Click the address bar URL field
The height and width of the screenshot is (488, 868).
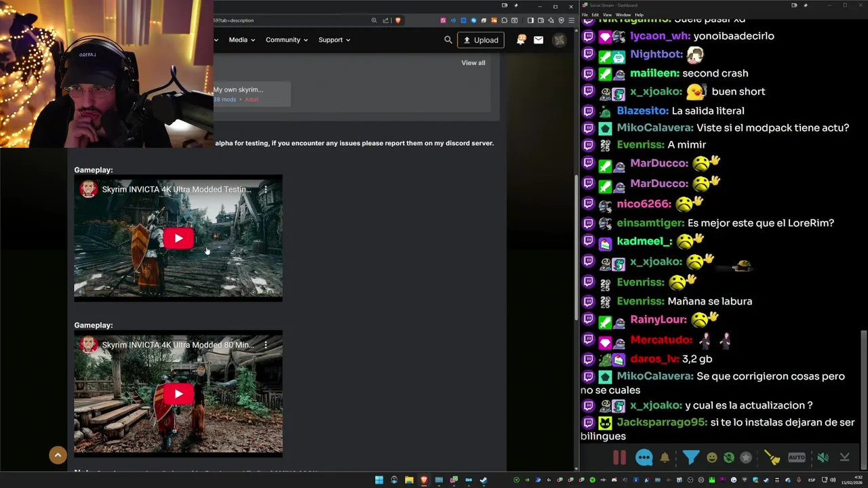[292, 20]
